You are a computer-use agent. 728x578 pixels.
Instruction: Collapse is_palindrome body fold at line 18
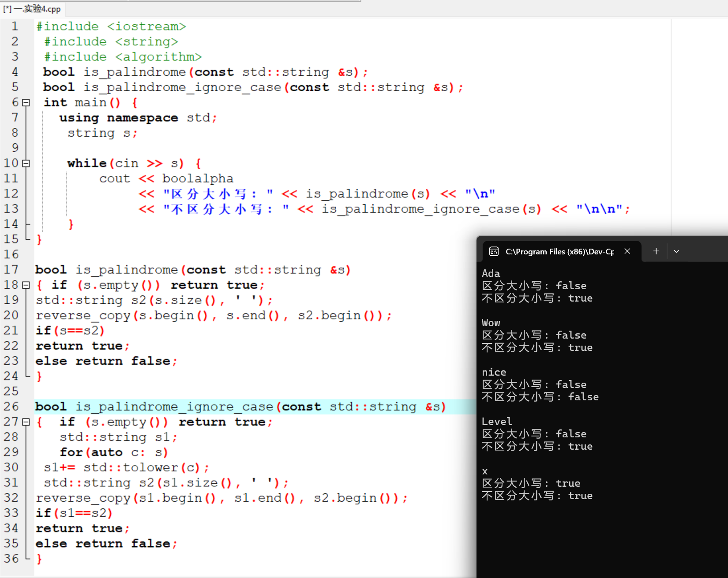click(26, 285)
